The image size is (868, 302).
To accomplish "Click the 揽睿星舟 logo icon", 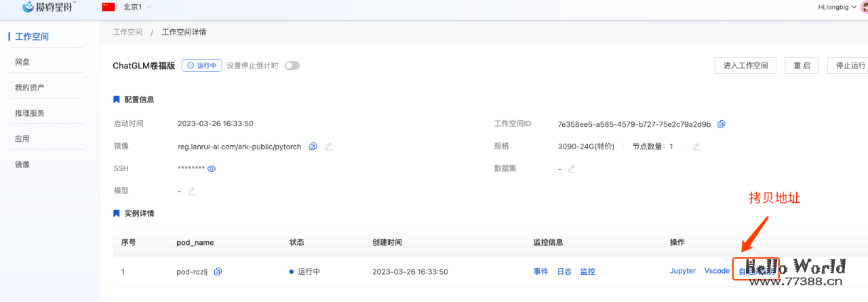I will pos(28,7).
